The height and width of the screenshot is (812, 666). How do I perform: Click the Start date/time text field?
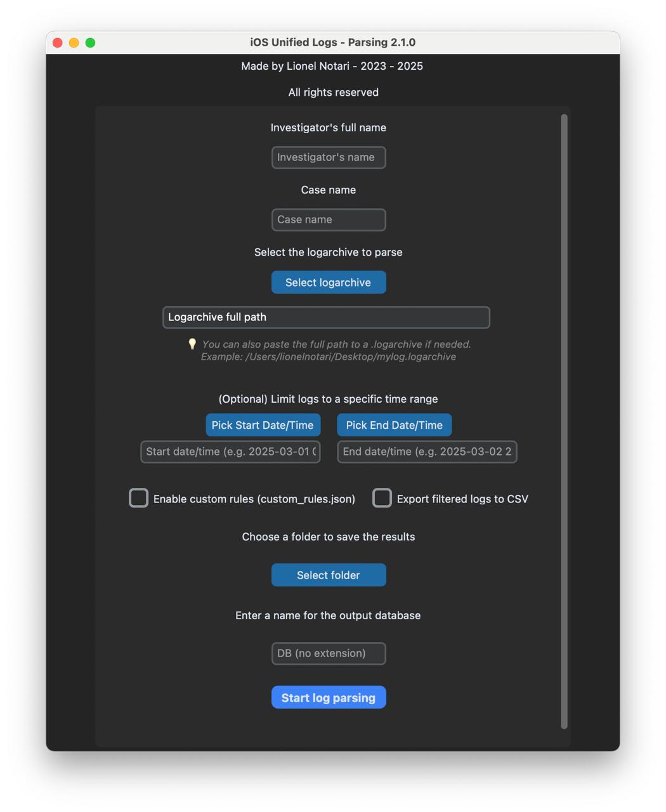click(230, 452)
